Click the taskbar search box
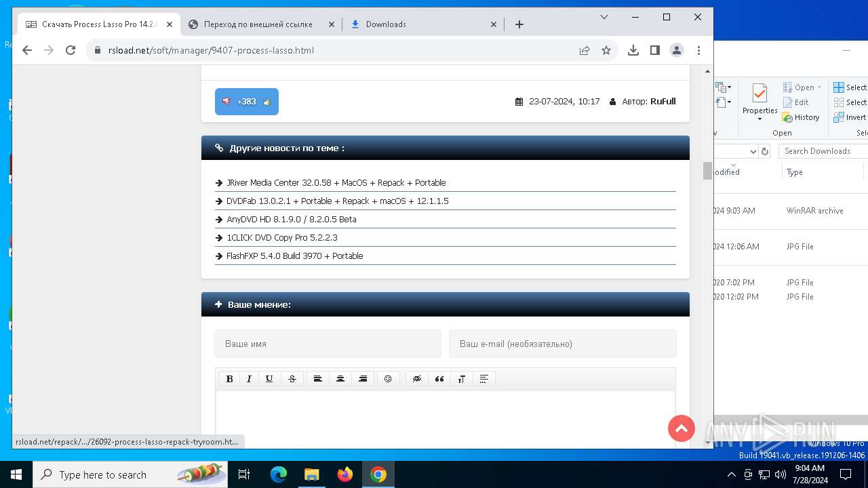868x488 pixels. [130, 474]
